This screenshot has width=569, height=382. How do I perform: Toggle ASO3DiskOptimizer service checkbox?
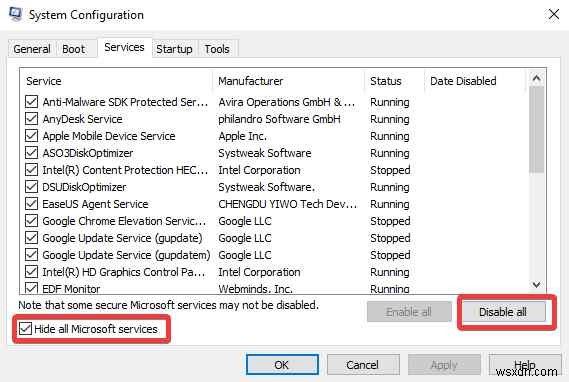32,153
